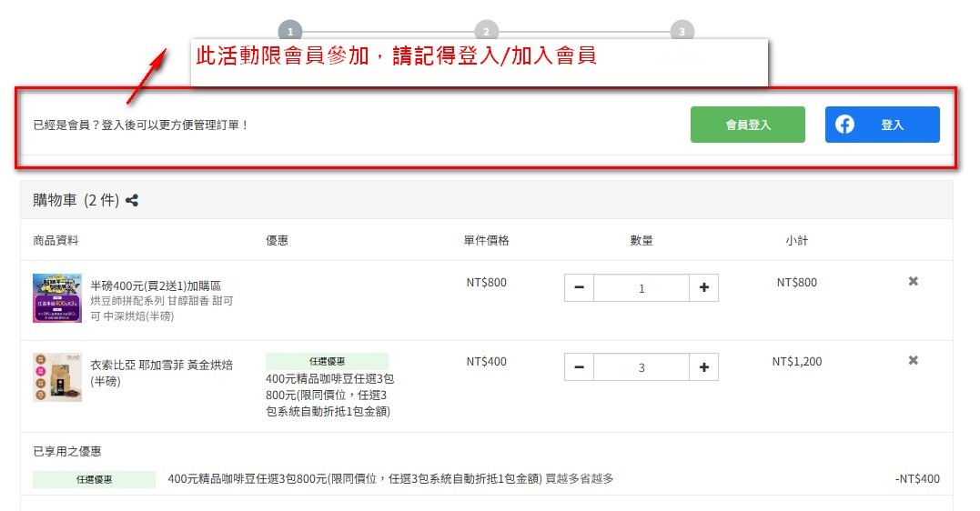
Task: Click the subtotal NT$800 in the first row
Action: (797, 283)
